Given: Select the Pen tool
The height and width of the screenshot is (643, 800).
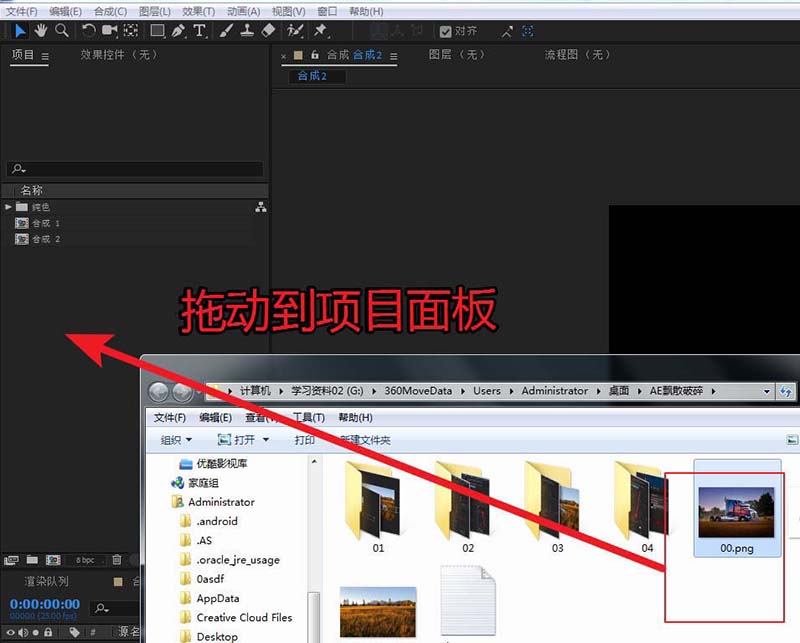Looking at the screenshot, I should coord(178,31).
